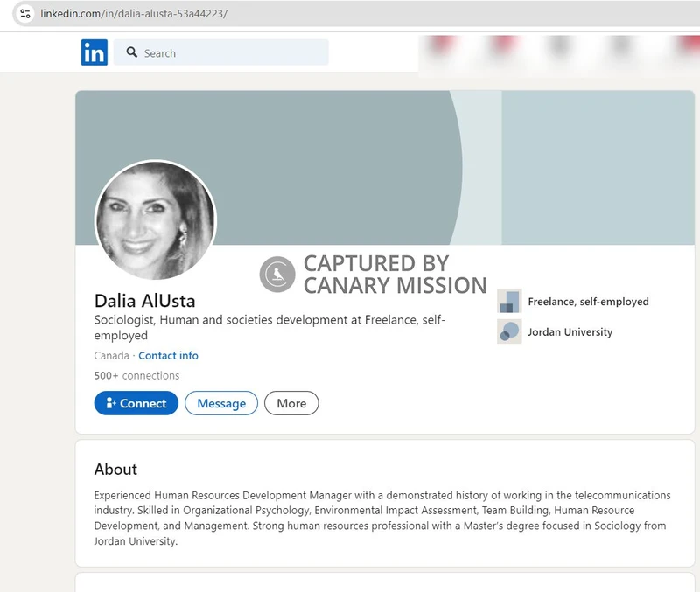
Task: View the 500+ connections link
Action: [136, 376]
